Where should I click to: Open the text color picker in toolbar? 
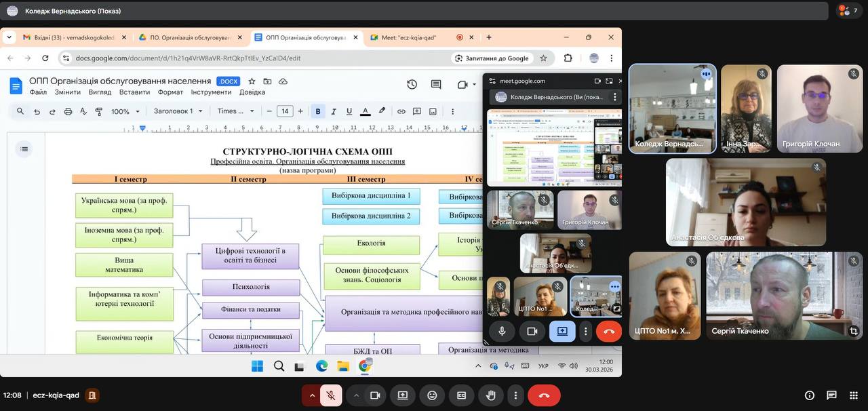click(365, 111)
